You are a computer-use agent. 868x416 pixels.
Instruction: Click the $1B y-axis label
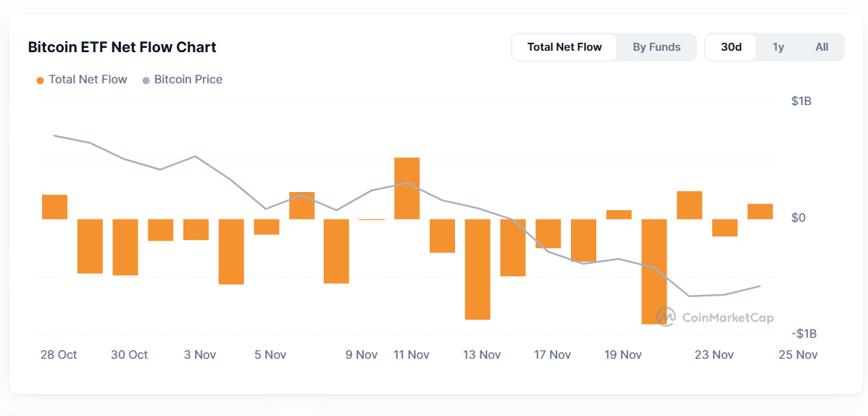(x=801, y=101)
